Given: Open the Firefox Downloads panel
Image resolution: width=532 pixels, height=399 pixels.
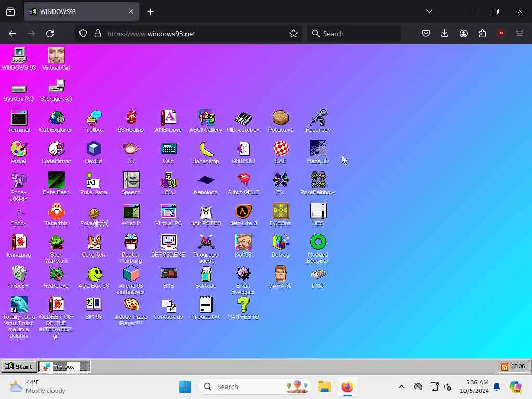Looking at the screenshot, I should point(445,34).
